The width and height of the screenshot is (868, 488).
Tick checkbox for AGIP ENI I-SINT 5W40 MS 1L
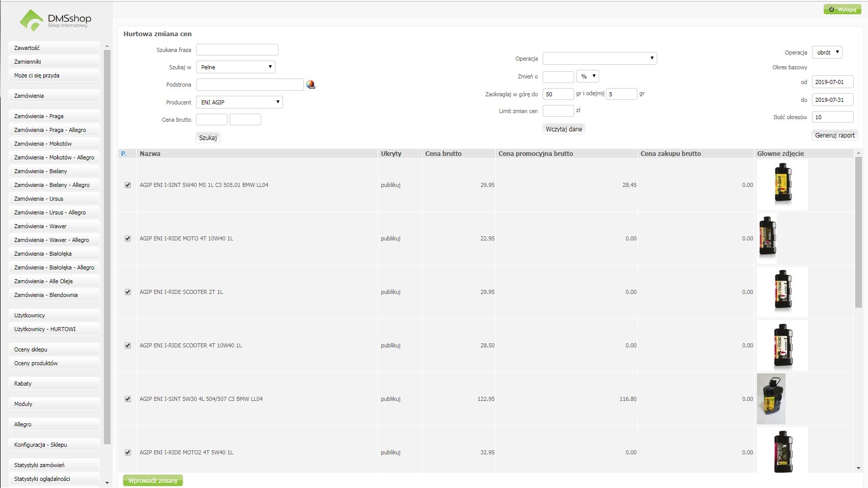click(128, 185)
